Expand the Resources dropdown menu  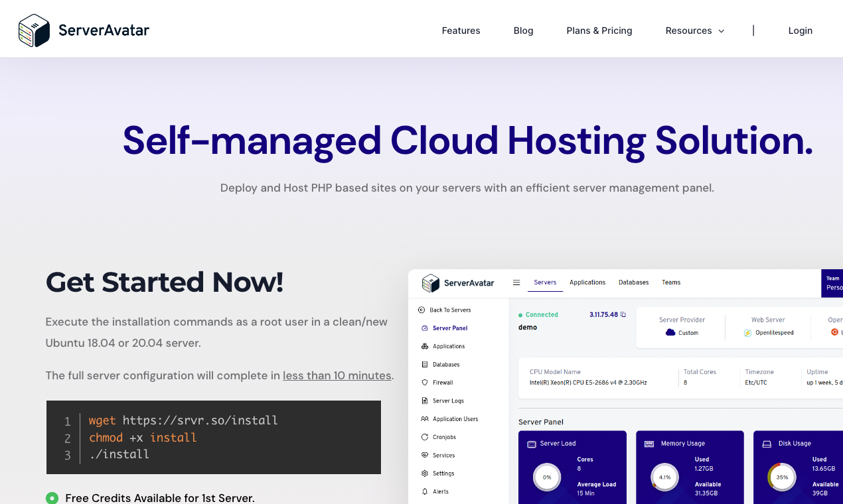(x=694, y=31)
